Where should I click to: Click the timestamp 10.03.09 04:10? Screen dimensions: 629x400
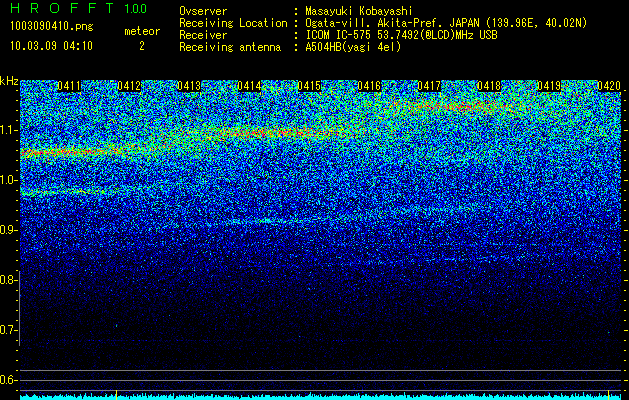(51, 46)
